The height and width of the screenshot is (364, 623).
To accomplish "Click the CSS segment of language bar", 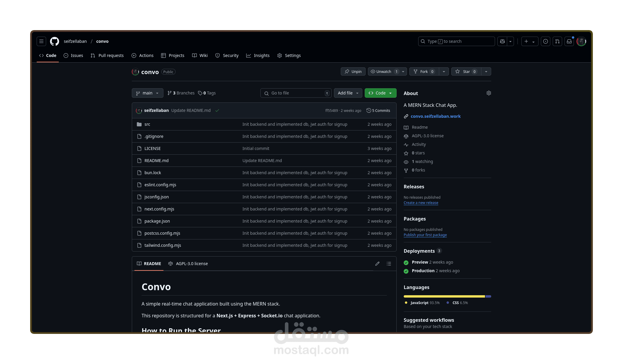I will click(488, 296).
